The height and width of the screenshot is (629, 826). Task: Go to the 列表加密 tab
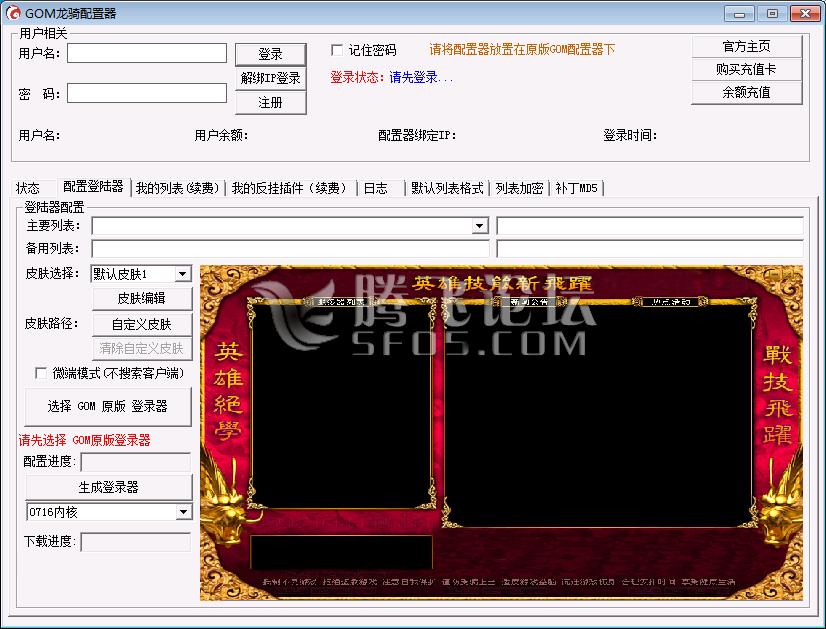519,188
